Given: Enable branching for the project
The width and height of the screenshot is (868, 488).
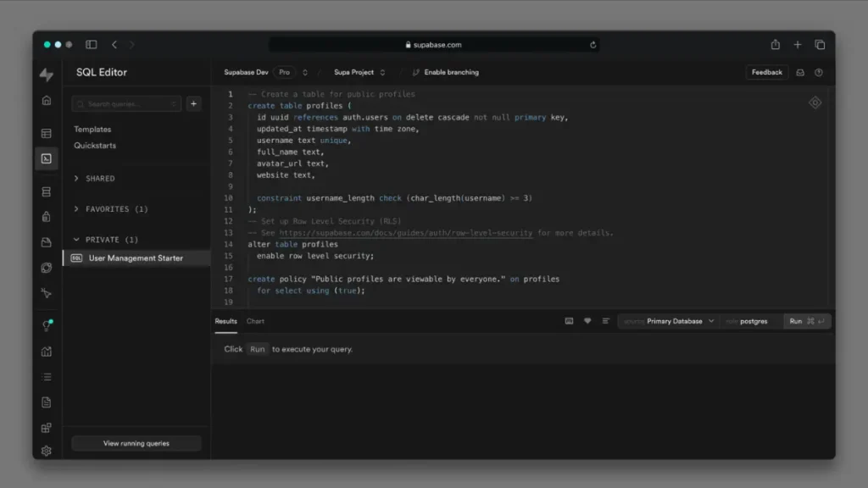Looking at the screenshot, I should click(446, 73).
